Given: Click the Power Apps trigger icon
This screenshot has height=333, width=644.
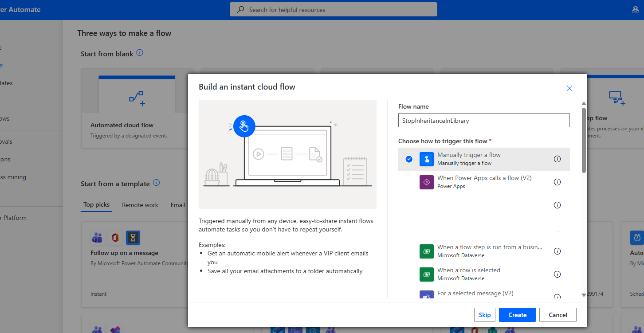Looking at the screenshot, I should point(426,182).
